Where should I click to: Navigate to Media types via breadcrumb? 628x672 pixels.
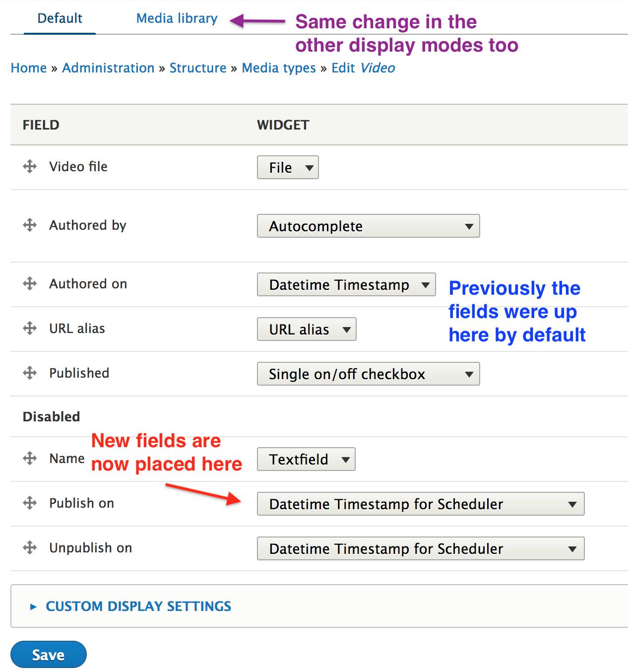(x=278, y=68)
